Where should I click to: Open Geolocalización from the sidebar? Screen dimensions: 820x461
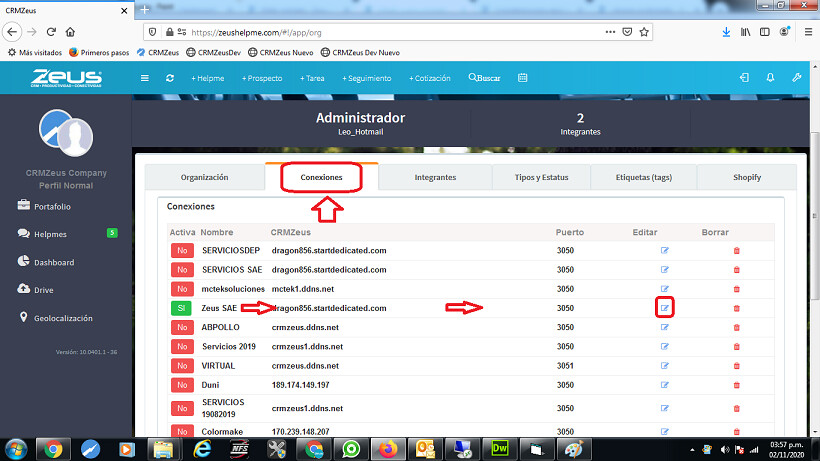click(63, 318)
